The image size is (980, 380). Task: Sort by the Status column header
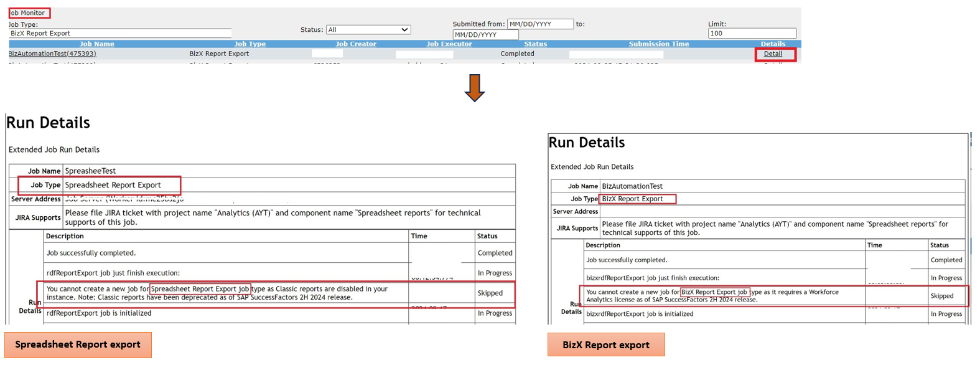coord(536,44)
